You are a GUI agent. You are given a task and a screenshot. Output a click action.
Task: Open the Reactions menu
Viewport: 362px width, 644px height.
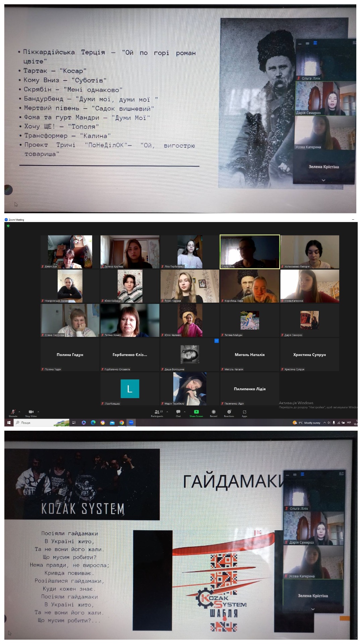(x=229, y=412)
